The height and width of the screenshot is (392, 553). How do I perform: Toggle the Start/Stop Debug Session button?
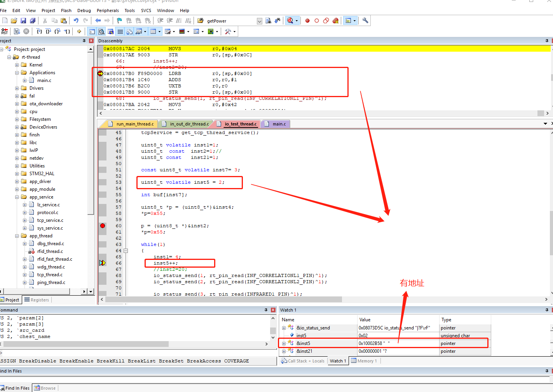tap(290, 21)
